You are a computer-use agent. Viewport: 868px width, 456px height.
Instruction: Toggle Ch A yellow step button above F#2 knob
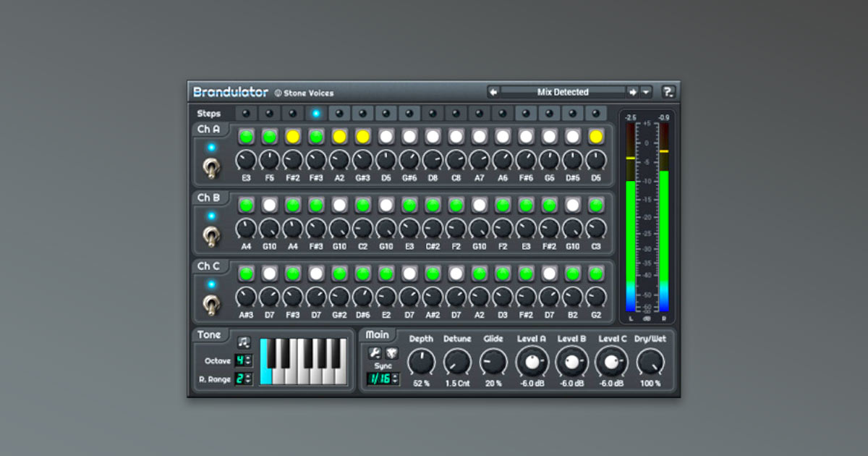point(292,136)
